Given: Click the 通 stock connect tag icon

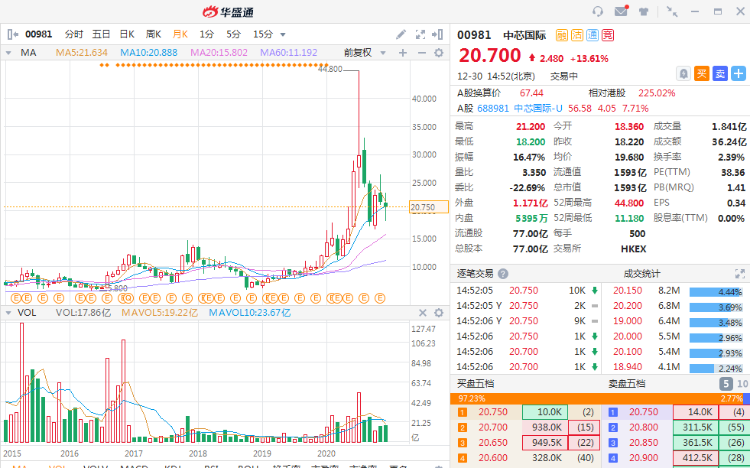Looking at the screenshot, I should click(592, 35).
